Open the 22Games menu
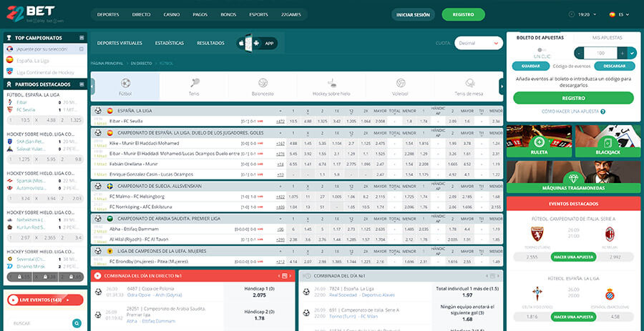 [291, 15]
